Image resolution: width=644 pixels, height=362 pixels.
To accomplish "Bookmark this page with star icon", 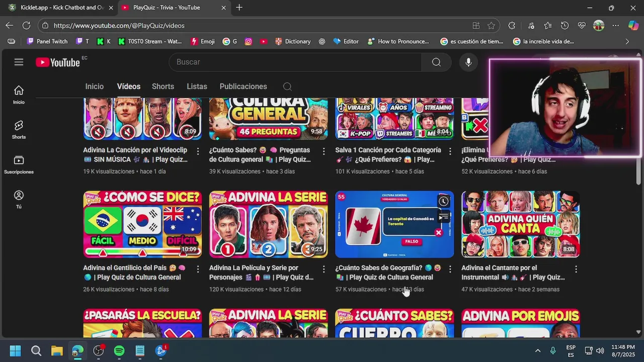I will click(x=491, y=26).
